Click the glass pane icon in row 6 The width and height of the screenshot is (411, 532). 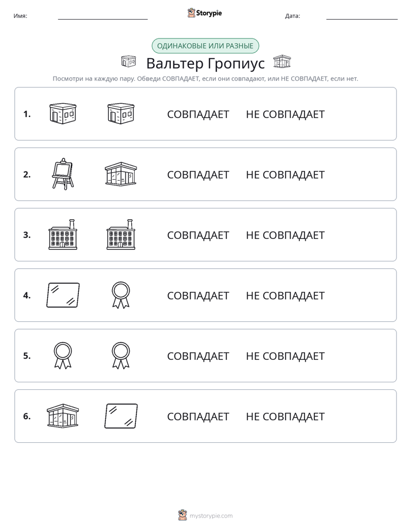click(121, 416)
